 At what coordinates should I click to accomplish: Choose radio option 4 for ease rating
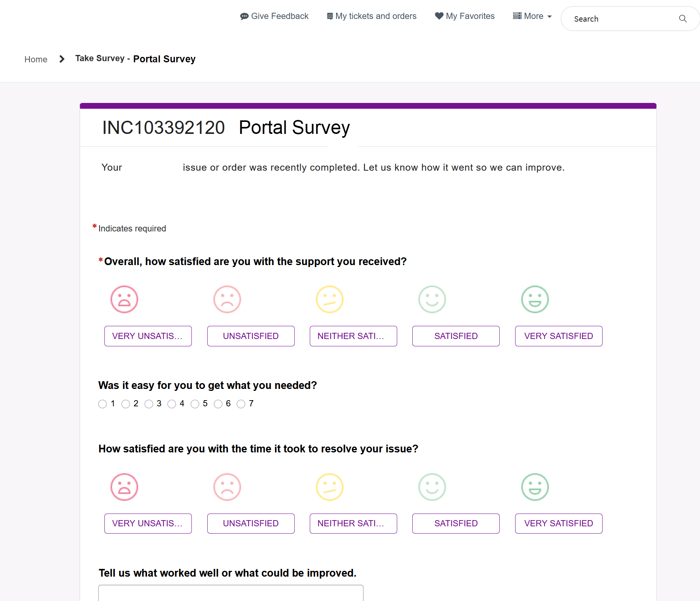click(172, 404)
